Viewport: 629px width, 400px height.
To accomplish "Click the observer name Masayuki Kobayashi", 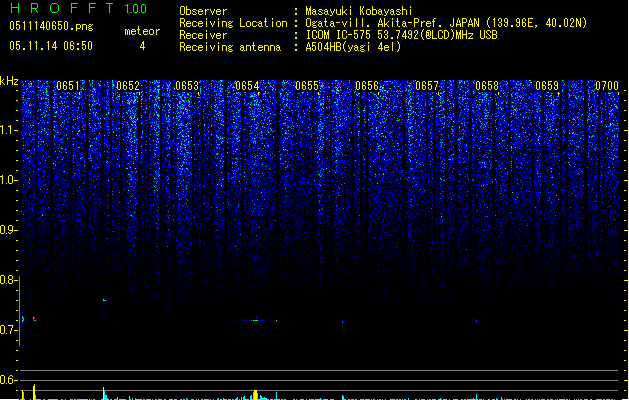I will click(359, 11).
